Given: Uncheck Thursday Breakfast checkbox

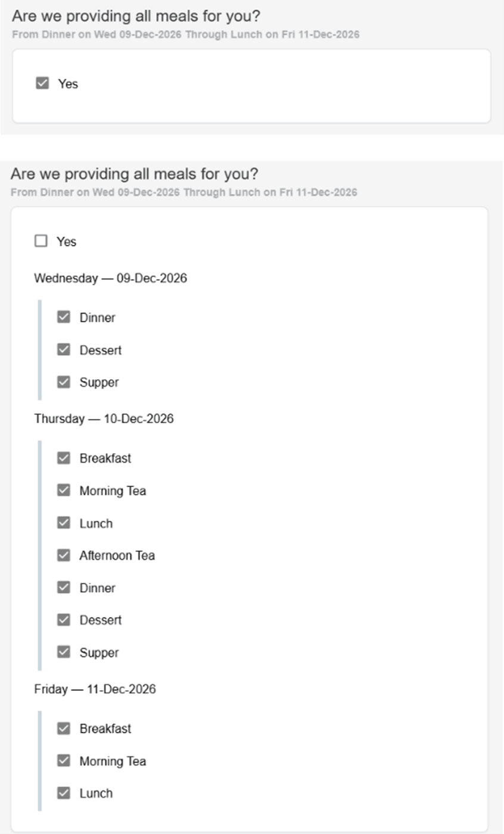Looking at the screenshot, I should pyautogui.click(x=64, y=458).
